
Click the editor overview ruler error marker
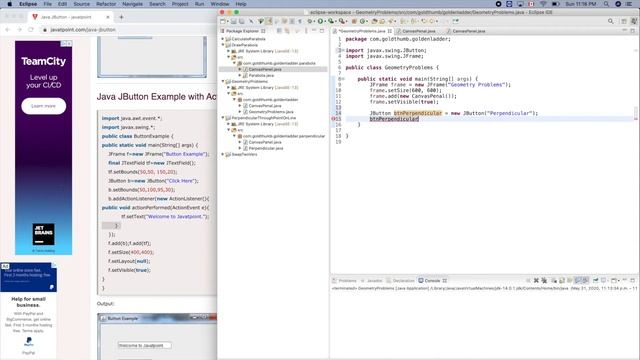pos(636,119)
